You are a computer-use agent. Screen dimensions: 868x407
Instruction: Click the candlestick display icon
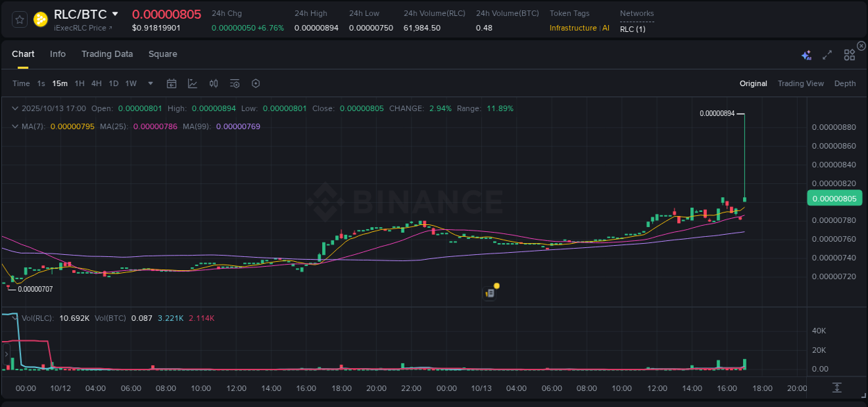pos(213,83)
